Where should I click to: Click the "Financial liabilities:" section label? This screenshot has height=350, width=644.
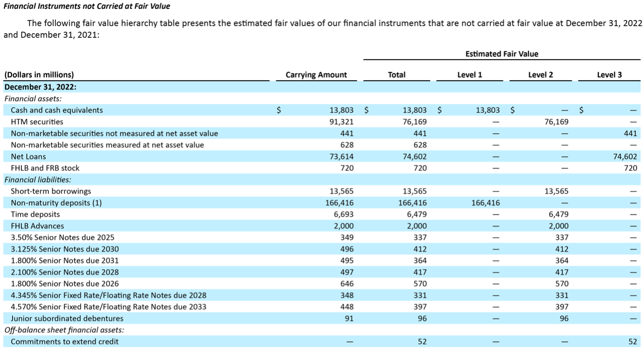[x=30, y=179]
